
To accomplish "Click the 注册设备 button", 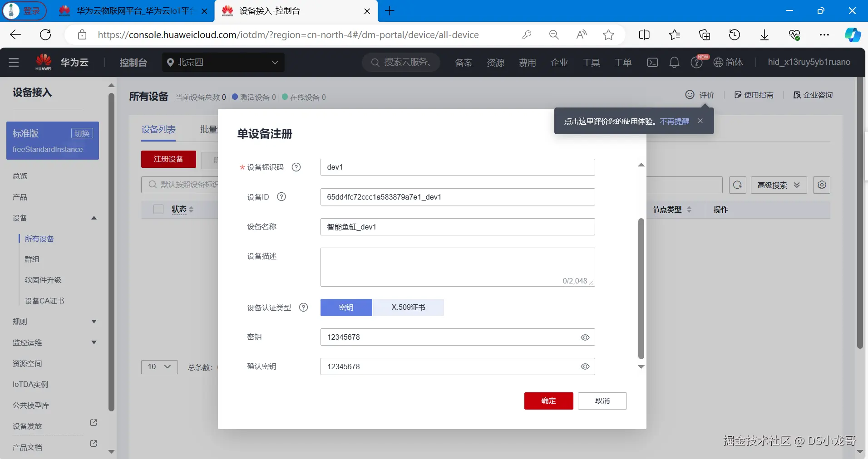I will click(x=168, y=159).
